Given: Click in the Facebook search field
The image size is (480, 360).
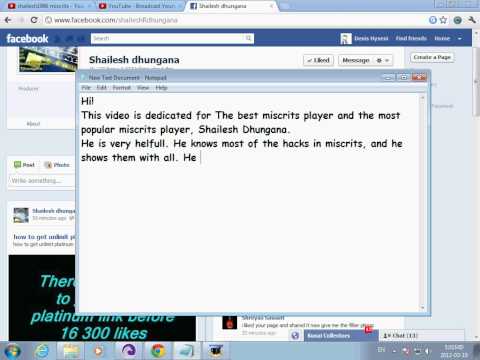Looking at the screenshot, I should click(x=168, y=38).
